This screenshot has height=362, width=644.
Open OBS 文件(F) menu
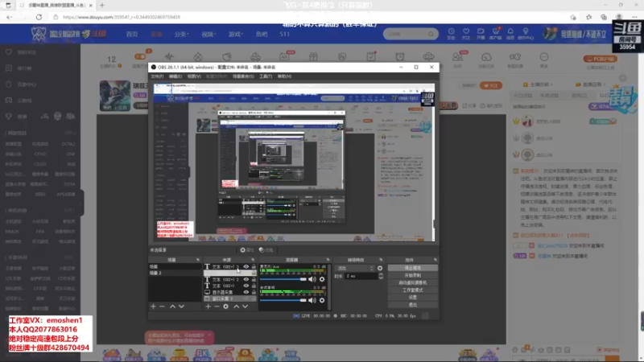coord(157,76)
